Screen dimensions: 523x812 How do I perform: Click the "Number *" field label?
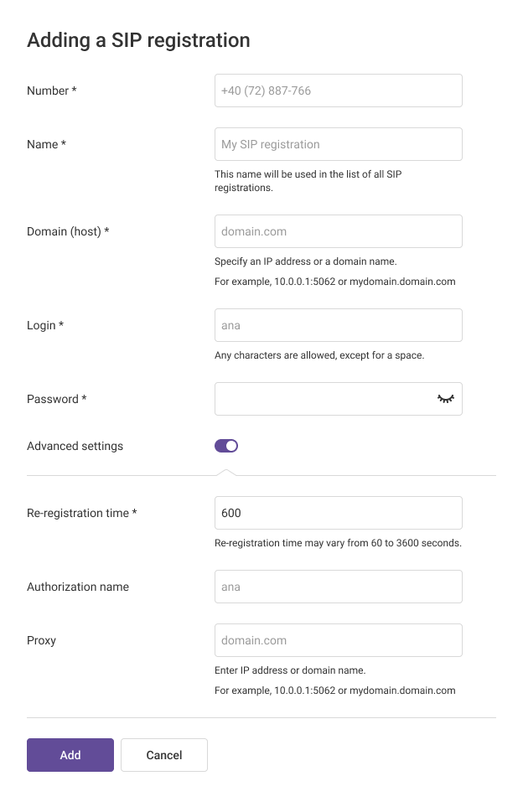tap(52, 91)
